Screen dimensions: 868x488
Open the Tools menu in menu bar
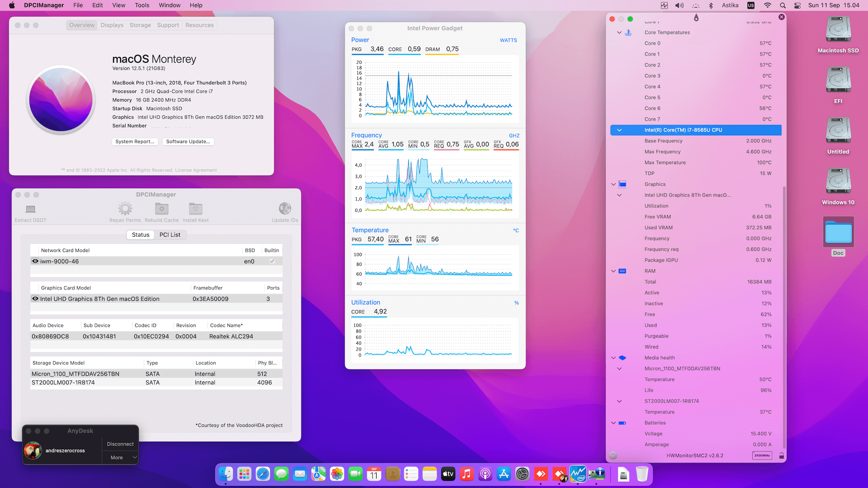[x=142, y=5]
